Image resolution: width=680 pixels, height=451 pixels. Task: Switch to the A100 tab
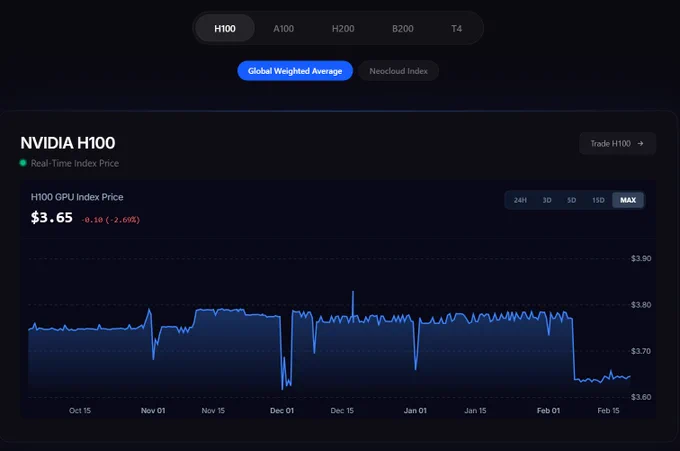pos(284,29)
